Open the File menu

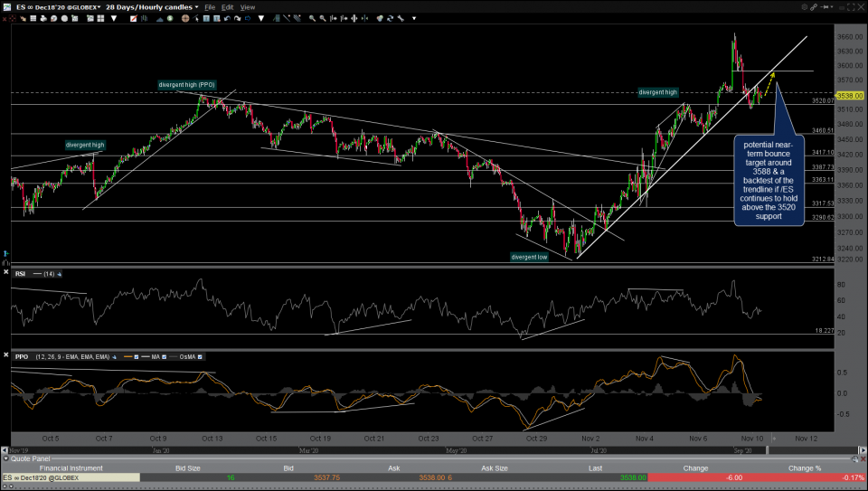click(210, 7)
